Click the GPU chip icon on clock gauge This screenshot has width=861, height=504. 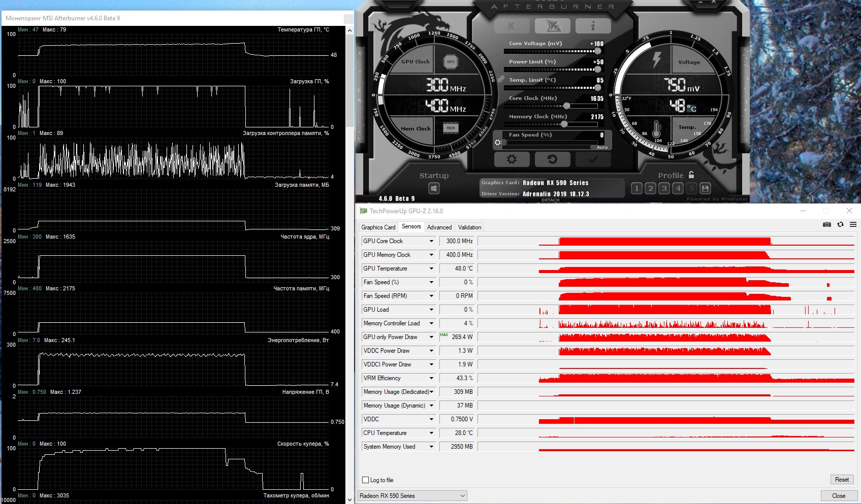(x=451, y=61)
